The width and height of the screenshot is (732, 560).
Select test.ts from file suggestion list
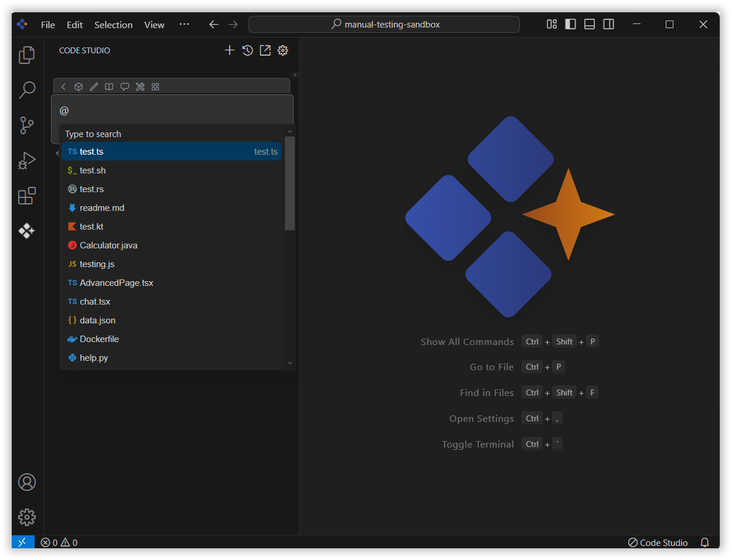point(171,152)
